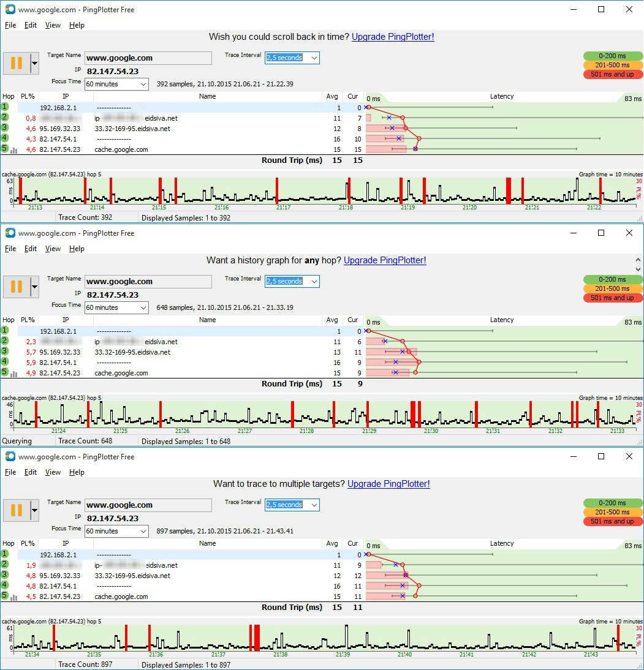Open Focus Time dropdown in middle window
The width and height of the screenshot is (644, 670).
143,307
